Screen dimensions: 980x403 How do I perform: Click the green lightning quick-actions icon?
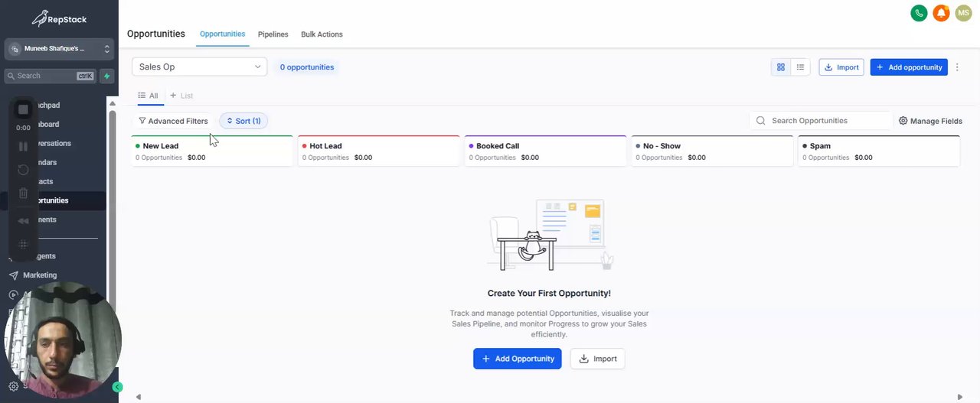[107, 76]
